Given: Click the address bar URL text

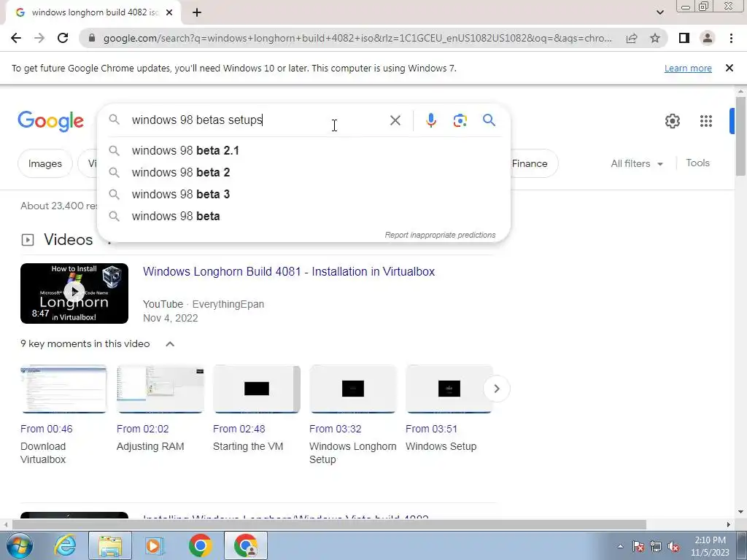Looking at the screenshot, I should click(x=357, y=38).
